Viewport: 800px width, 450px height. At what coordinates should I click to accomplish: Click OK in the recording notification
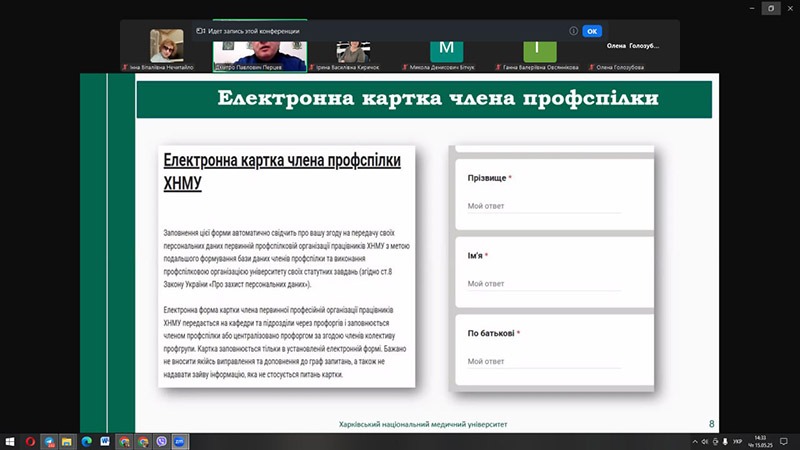pos(591,31)
